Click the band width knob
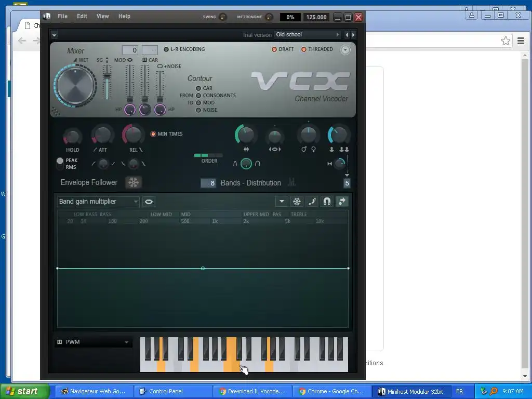Viewport: 532px width, 399px height. click(x=245, y=135)
